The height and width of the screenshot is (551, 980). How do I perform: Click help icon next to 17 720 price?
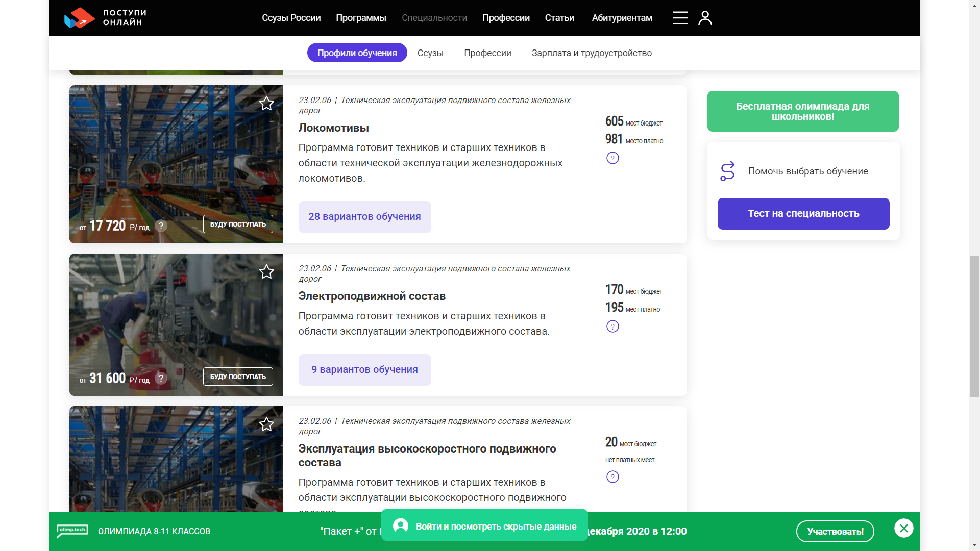click(x=161, y=226)
